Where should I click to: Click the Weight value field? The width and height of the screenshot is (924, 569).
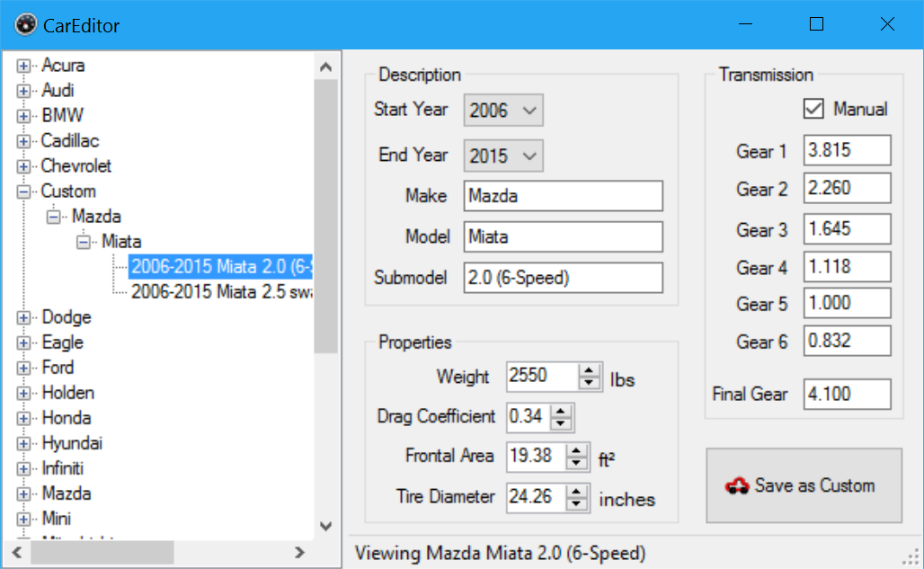coord(542,377)
